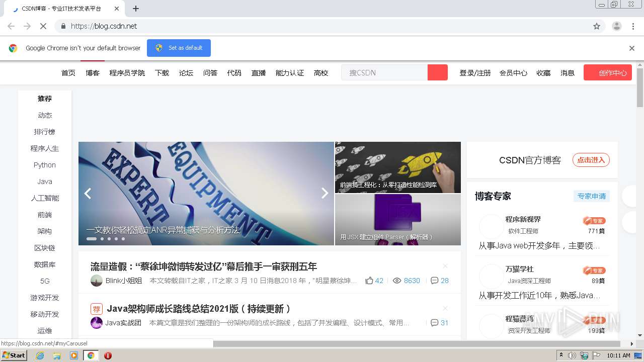Image resolution: width=644 pixels, height=362 pixels.
Task: Open 程序新视界 expert profile
Action: click(x=523, y=219)
